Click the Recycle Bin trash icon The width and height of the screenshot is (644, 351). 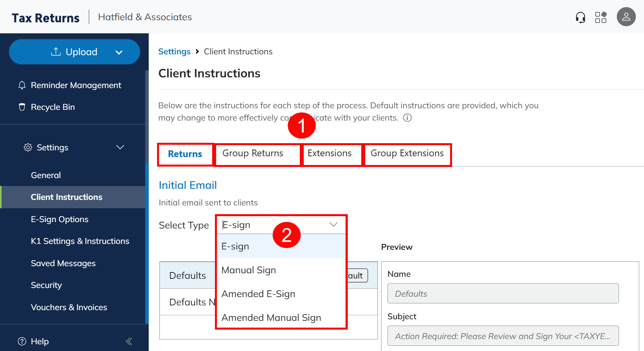click(x=22, y=107)
